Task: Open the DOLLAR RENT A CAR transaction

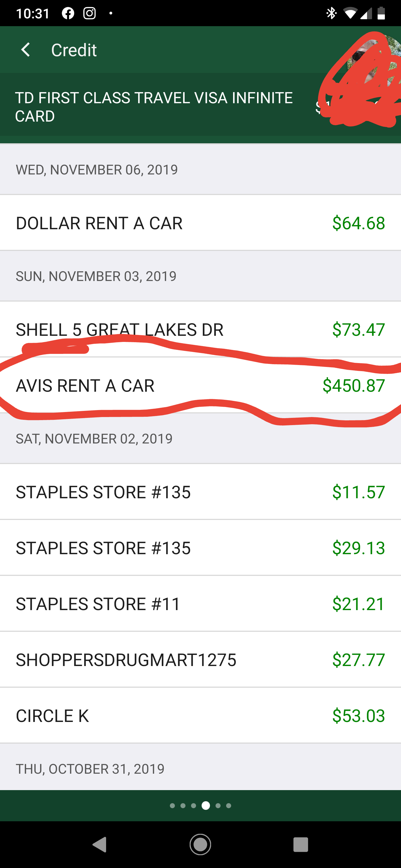Action: click(x=200, y=223)
